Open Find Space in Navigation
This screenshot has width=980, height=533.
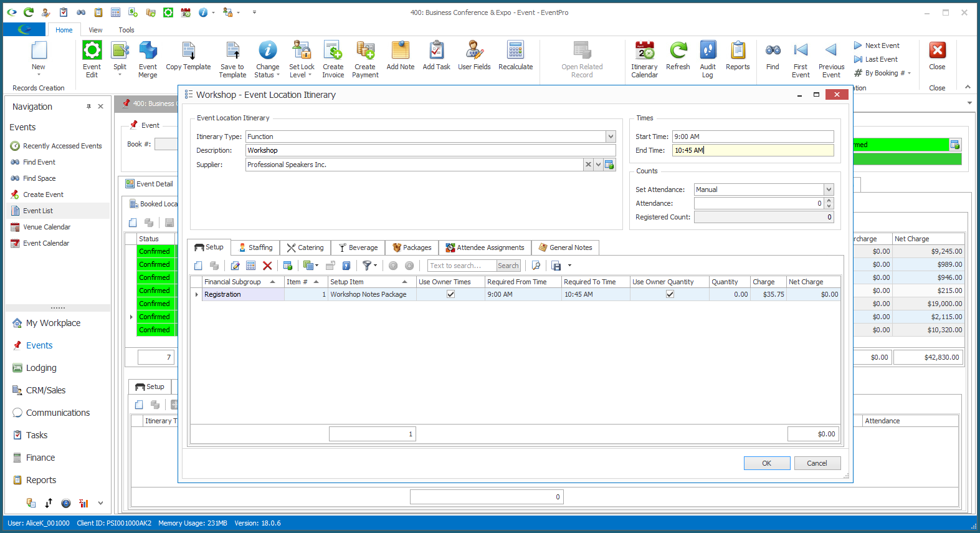(39, 178)
